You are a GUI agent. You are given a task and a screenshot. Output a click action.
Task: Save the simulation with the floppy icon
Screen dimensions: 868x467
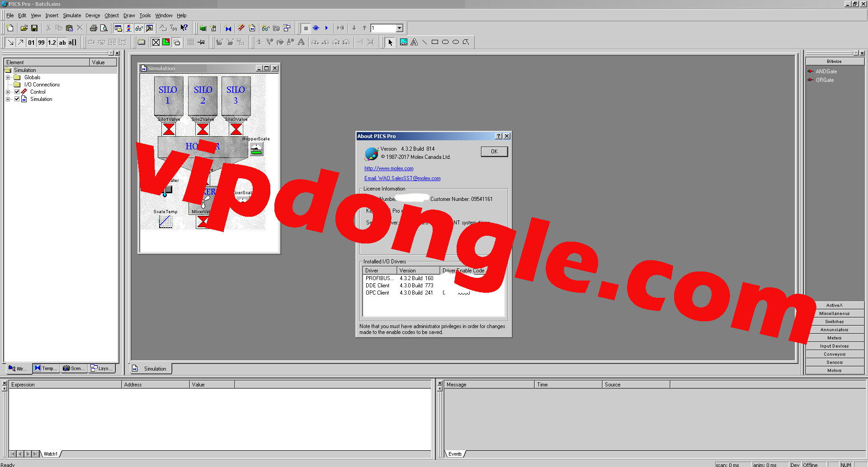click(34, 28)
